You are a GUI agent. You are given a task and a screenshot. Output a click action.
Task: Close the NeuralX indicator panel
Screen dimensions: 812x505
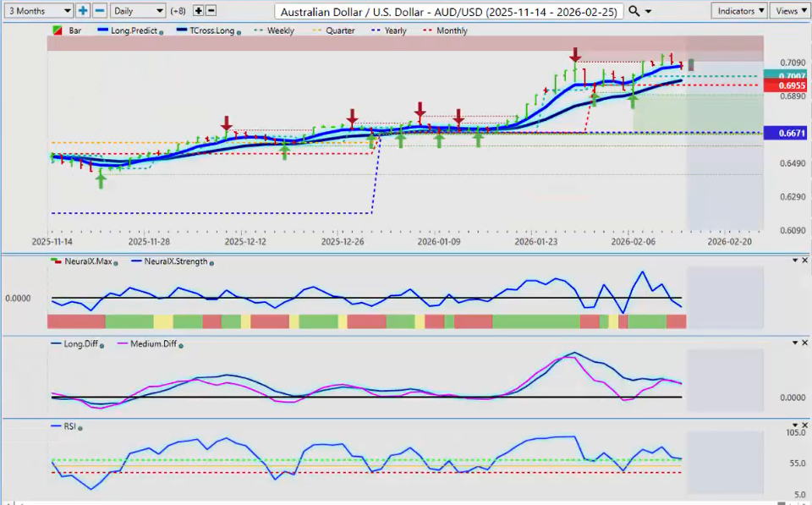click(x=804, y=261)
